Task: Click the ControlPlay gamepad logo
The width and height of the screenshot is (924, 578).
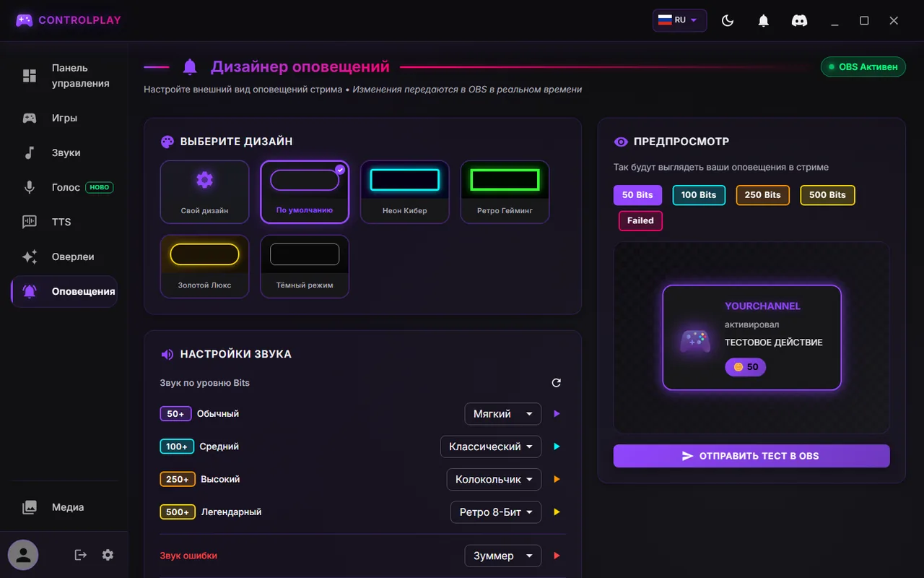Action: (25, 20)
